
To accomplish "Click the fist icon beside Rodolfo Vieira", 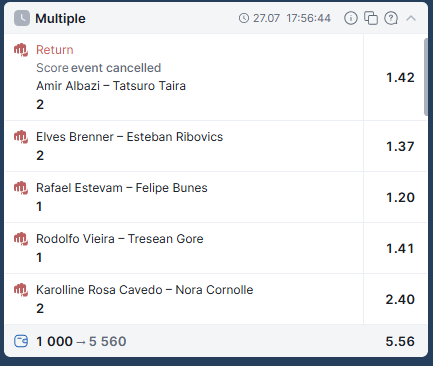I will coord(21,239).
